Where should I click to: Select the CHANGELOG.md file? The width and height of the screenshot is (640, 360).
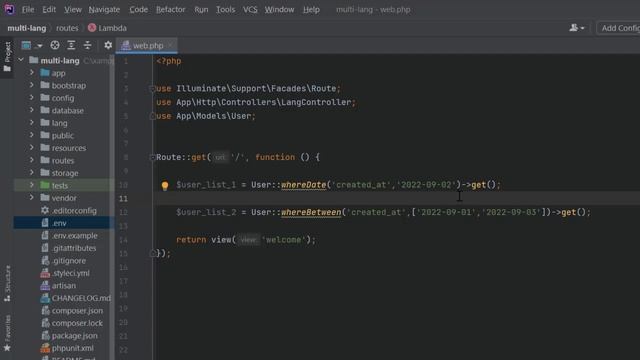tap(76, 298)
